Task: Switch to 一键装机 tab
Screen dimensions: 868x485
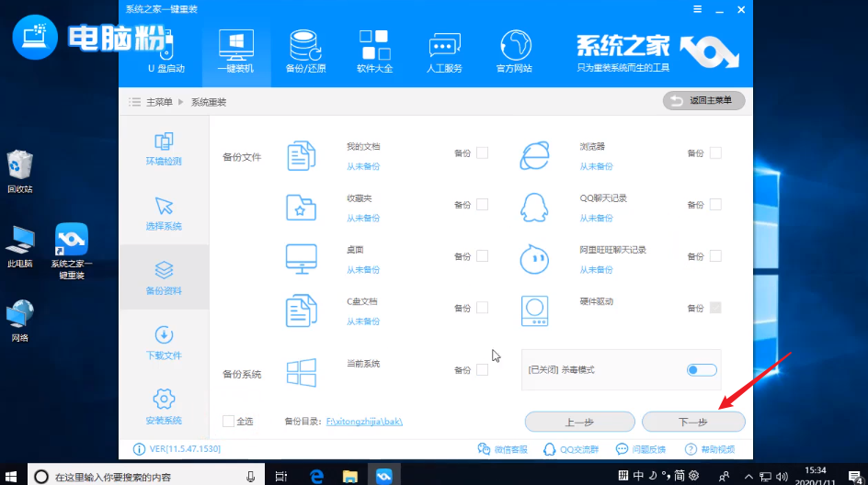Action: pos(235,52)
